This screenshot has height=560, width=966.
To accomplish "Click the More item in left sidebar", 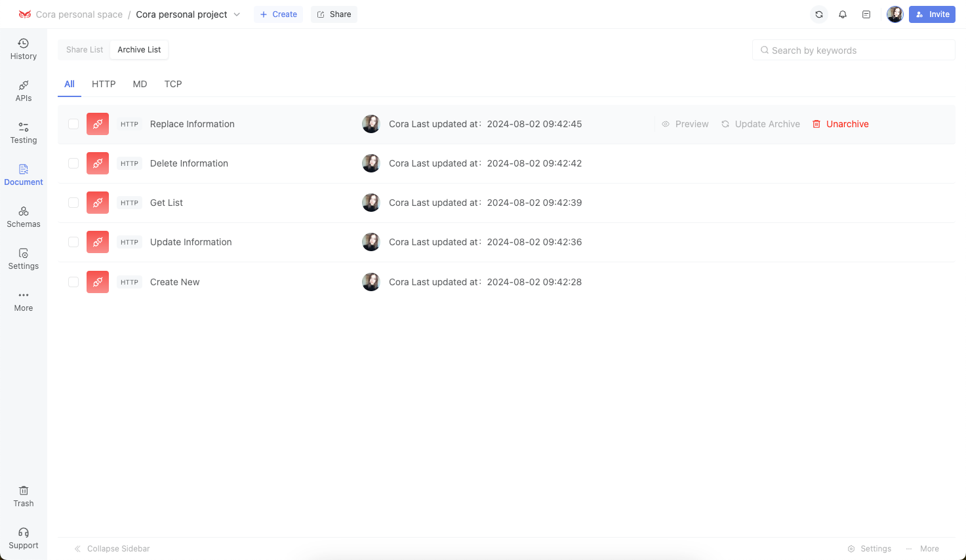I will (24, 301).
